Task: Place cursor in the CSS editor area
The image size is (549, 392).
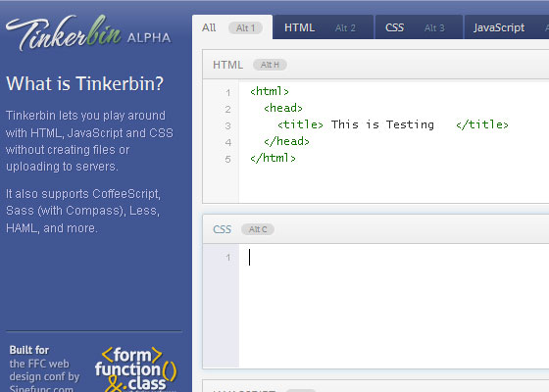Action: (x=394, y=305)
